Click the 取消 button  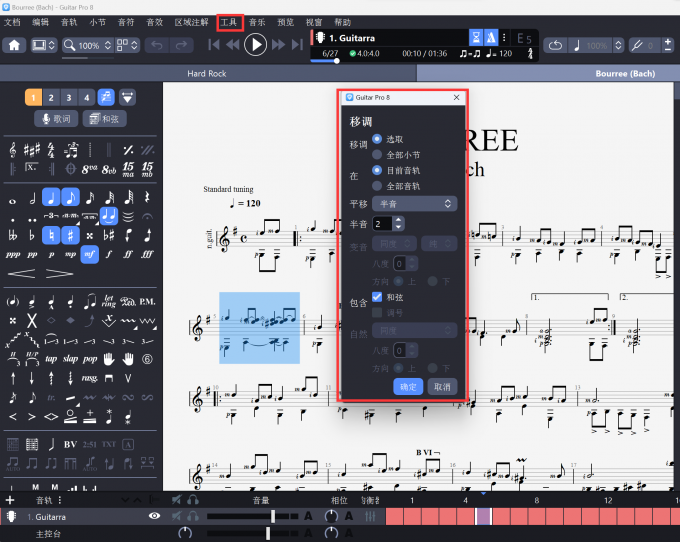pyautogui.click(x=441, y=386)
